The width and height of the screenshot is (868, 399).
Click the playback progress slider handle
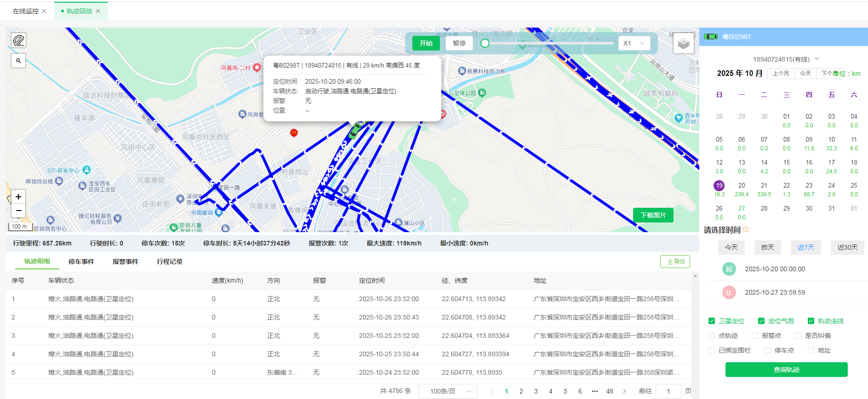[x=485, y=43]
